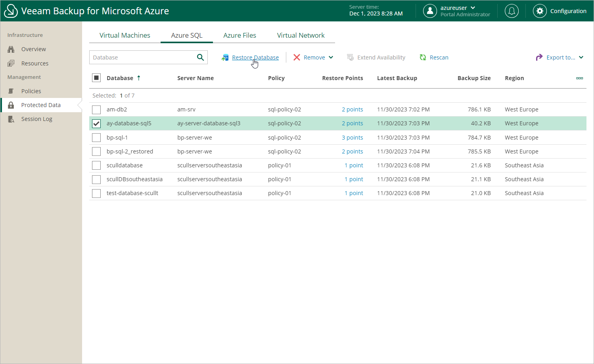Viewport: 594px width, 364px height.
Task: Click the Resources sidebar icon
Action: 11,63
